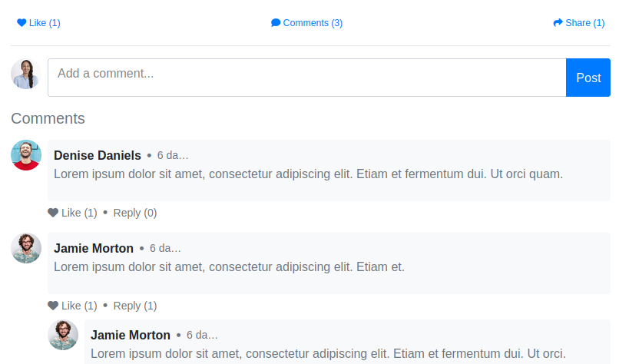The width and height of the screenshot is (619, 364).
Task: Toggle Like (1) on Jamie Morton's comment
Action: (73, 306)
